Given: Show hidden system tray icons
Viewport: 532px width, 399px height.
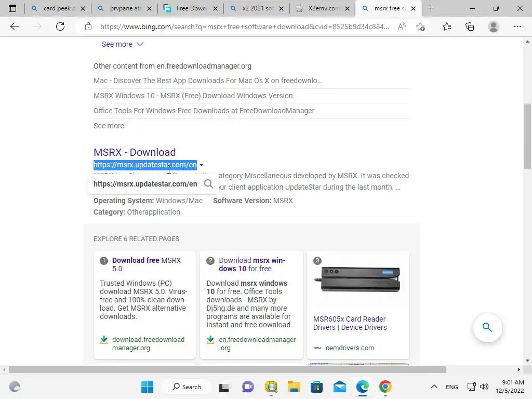Looking at the screenshot, I should [434, 387].
